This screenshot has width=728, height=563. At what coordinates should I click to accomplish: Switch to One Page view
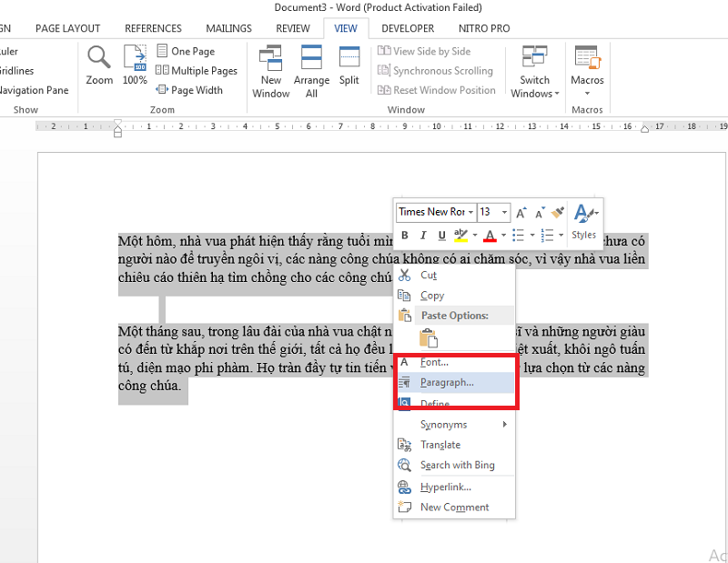pos(186,51)
